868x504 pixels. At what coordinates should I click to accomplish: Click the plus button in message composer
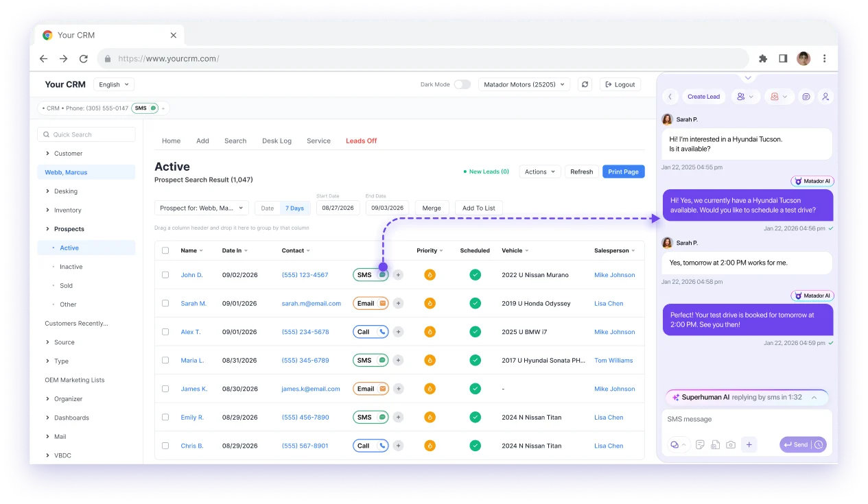point(749,444)
